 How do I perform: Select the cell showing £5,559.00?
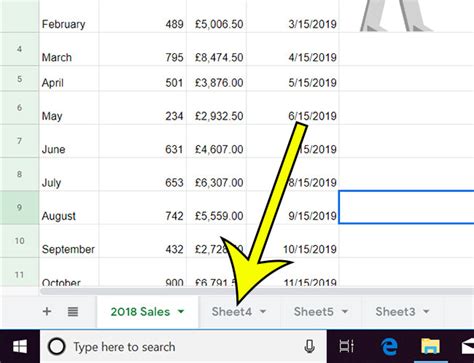pos(217,208)
